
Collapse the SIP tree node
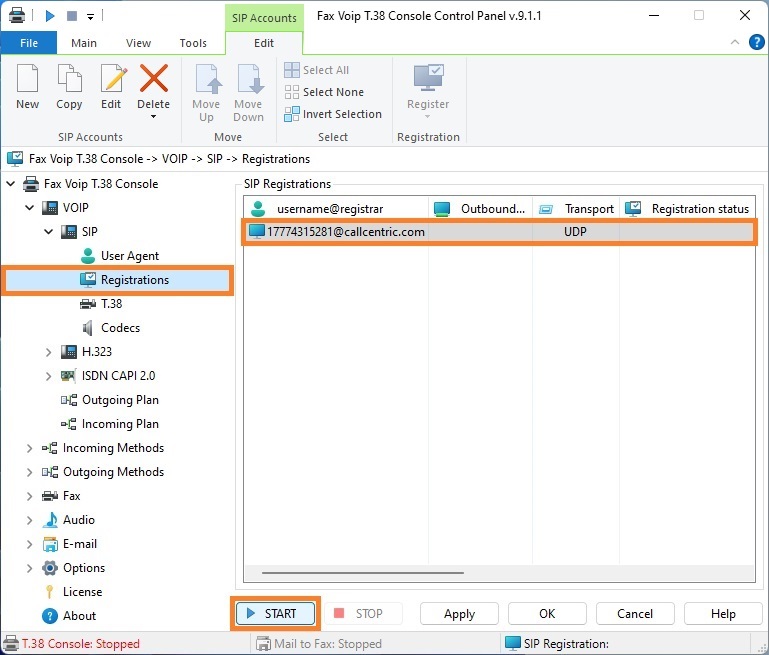click(49, 231)
